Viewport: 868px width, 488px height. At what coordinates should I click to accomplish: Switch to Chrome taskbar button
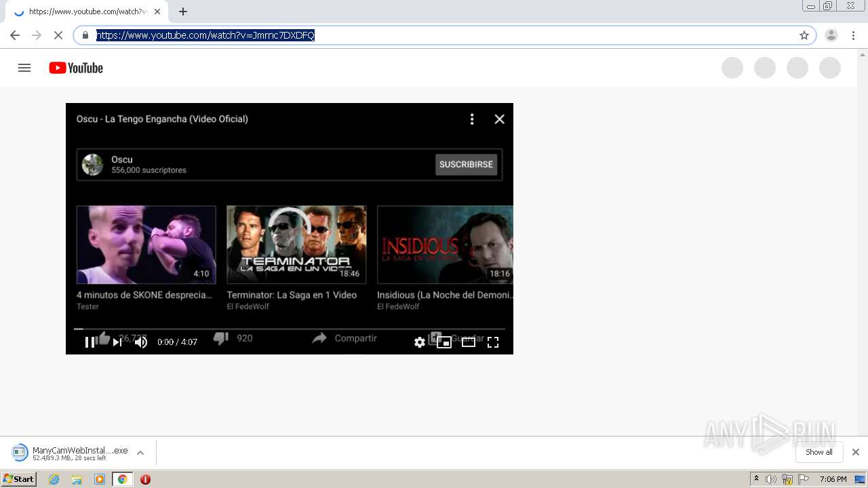[123, 479]
